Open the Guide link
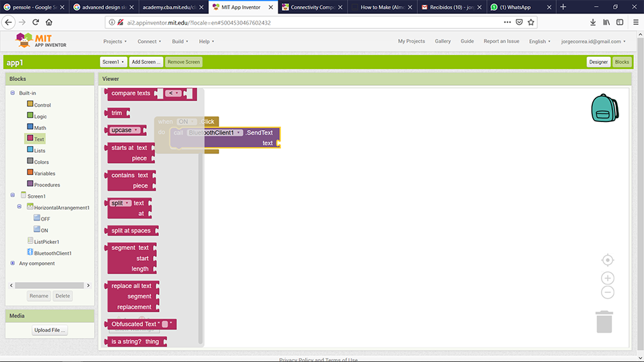 (x=467, y=41)
